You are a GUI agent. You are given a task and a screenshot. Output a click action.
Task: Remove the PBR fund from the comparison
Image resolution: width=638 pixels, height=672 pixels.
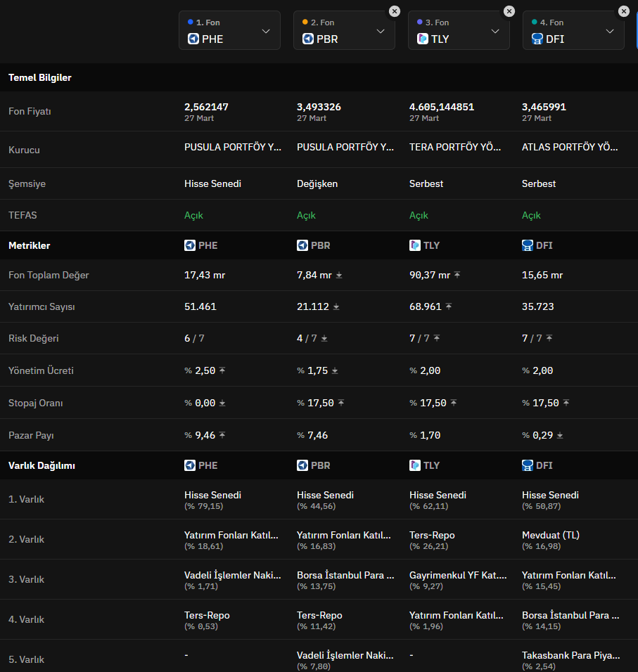coord(395,11)
